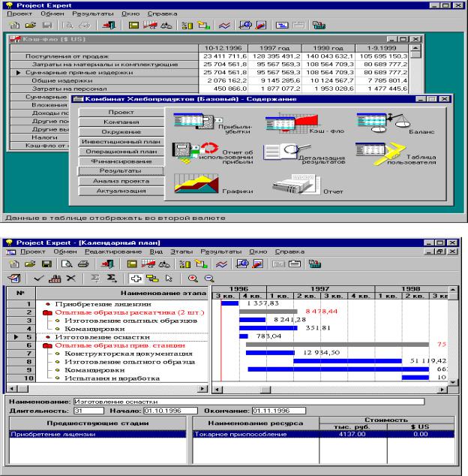Select Приобретение лицензии in Предшествующие стадии
The width and height of the screenshot is (468, 476).
point(97,435)
